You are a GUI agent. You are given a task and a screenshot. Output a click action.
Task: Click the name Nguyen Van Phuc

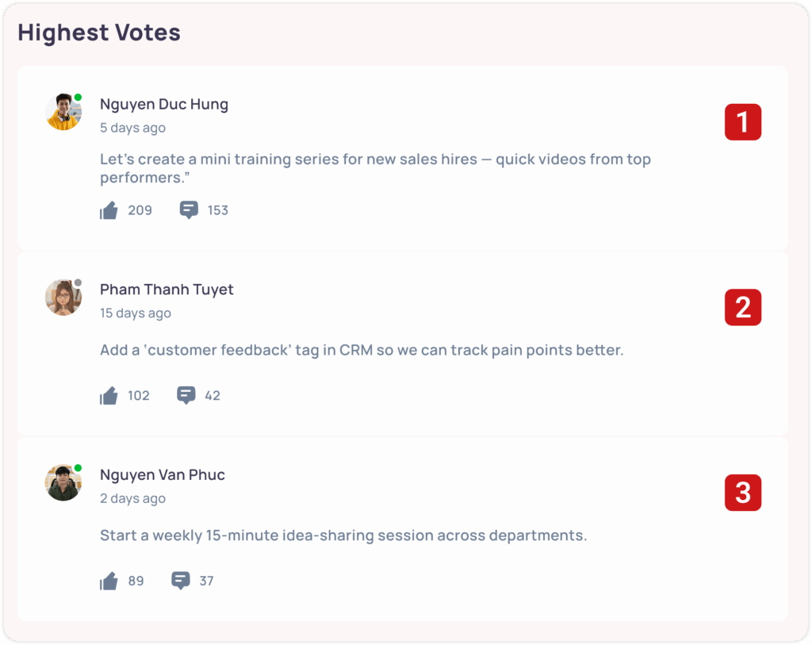[163, 474]
